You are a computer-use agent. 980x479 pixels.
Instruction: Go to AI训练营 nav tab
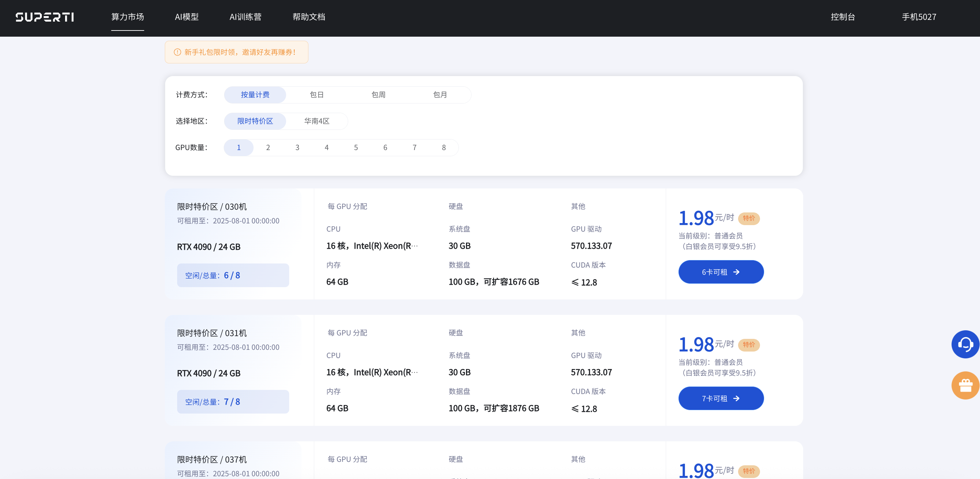point(245,17)
